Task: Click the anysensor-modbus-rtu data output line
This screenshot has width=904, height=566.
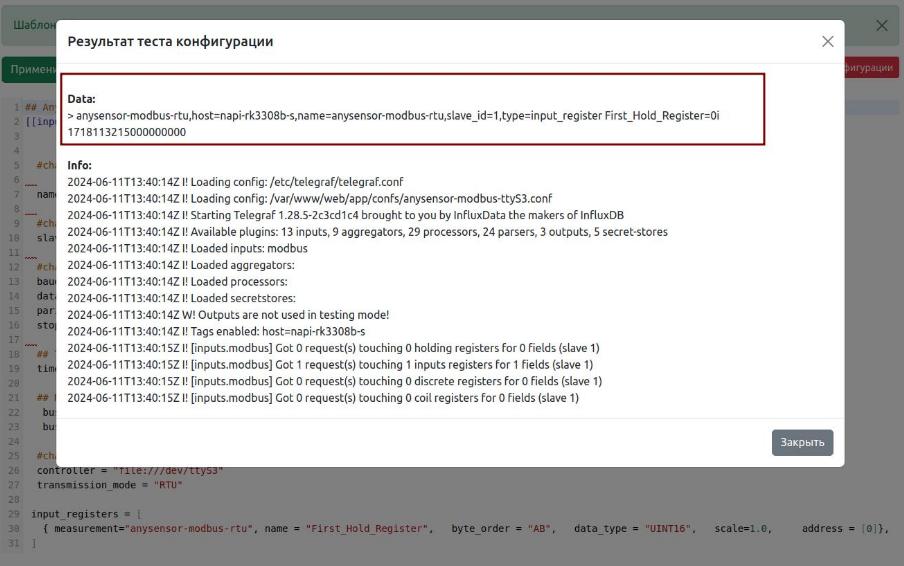Action: pos(392,116)
